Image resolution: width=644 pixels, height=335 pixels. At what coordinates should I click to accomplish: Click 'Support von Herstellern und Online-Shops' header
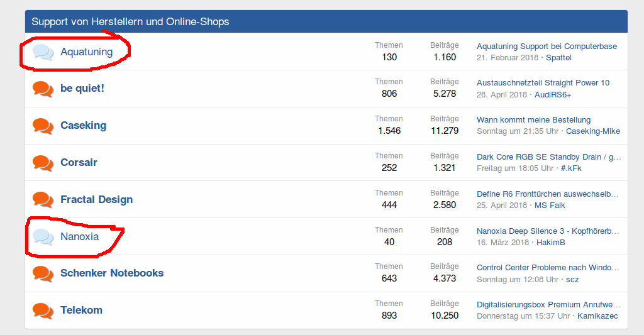click(130, 21)
